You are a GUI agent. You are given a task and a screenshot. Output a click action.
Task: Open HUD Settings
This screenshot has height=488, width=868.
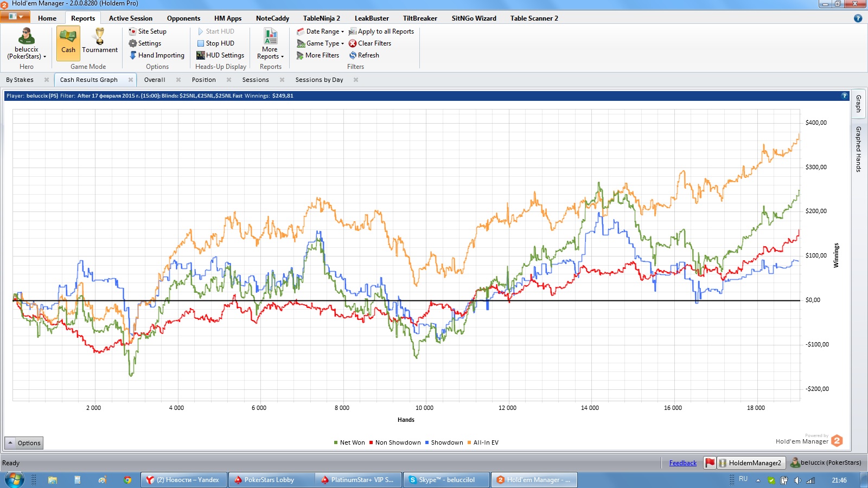tap(220, 55)
